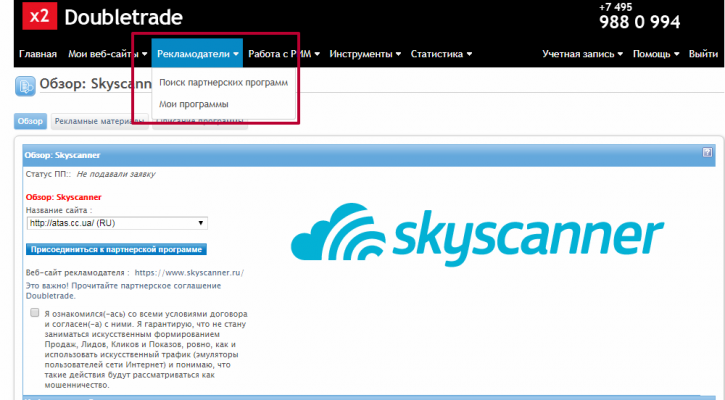Open the Помощь menu
This screenshot has width=725, height=400.
[x=656, y=54]
